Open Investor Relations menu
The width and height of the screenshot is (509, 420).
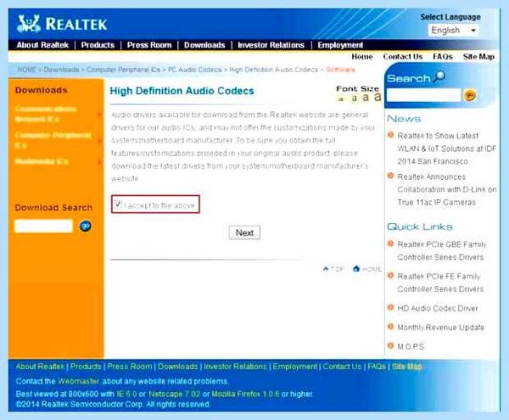click(271, 45)
